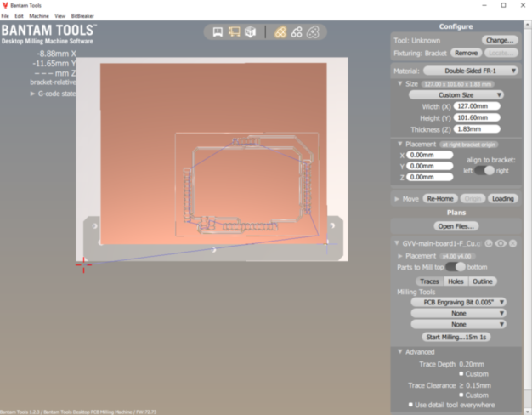Image resolution: width=532 pixels, height=415 pixels.
Task: Click the "-11.65mm Y" coordinate readout
Action: point(54,64)
